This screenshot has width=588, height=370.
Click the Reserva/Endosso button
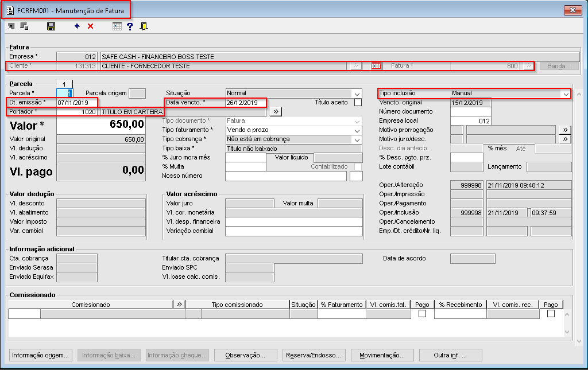coord(314,355)
